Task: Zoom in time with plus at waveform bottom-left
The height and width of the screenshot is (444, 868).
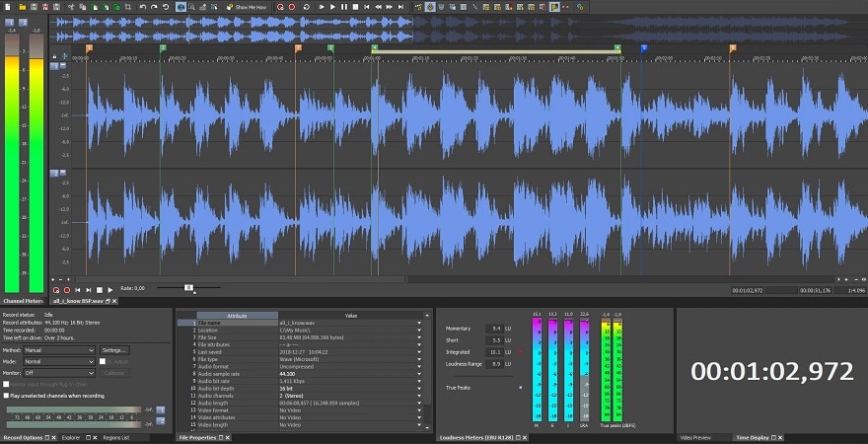Action: pos(52,279)
